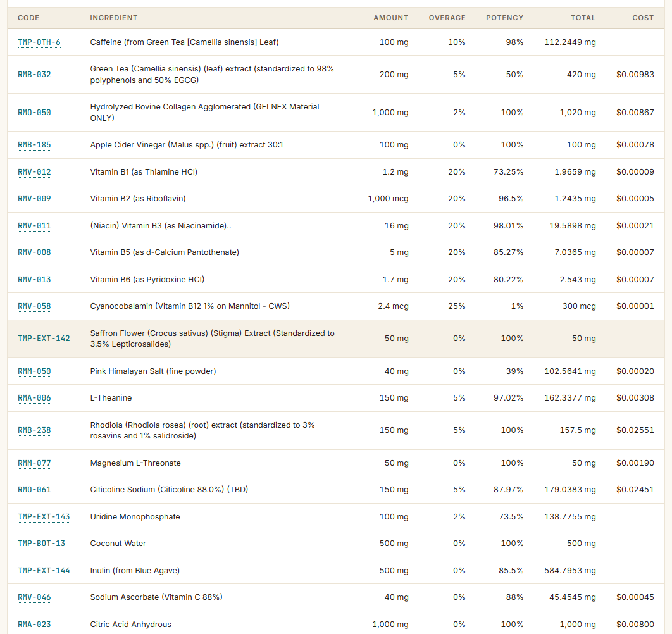
Task: Open ingredient code RMB-238
Action: [34, 430]
